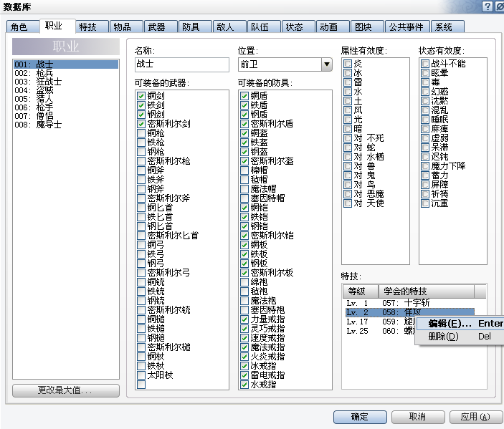Uncheck the 力量戒指 armor checkbox

click(x=244, y=319)
